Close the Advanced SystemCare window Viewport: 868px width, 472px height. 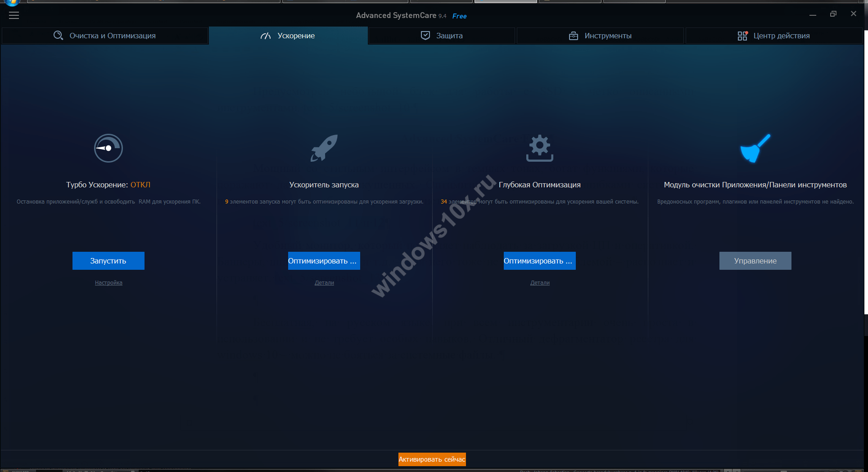(x=854, y=14)
